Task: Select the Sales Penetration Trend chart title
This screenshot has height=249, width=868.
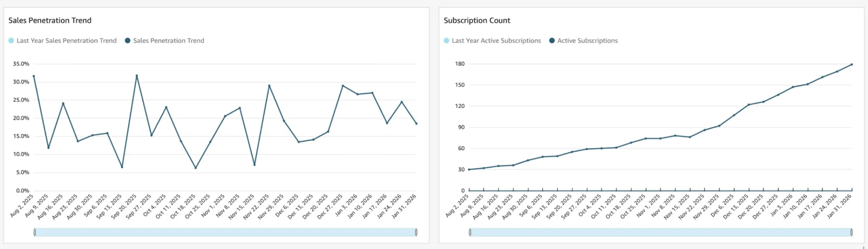Action: pyautogui.click(x=50, y=20)
